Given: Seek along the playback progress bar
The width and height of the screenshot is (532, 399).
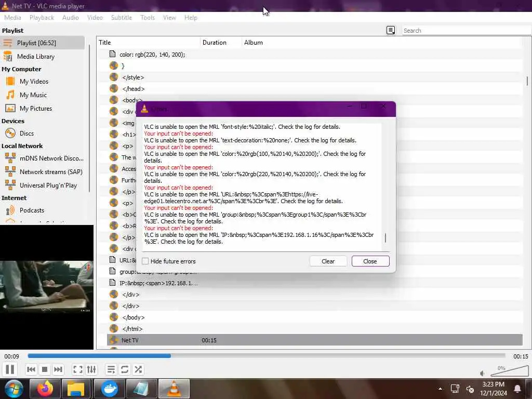Looking at the screenshot, I should pos(267,356).
